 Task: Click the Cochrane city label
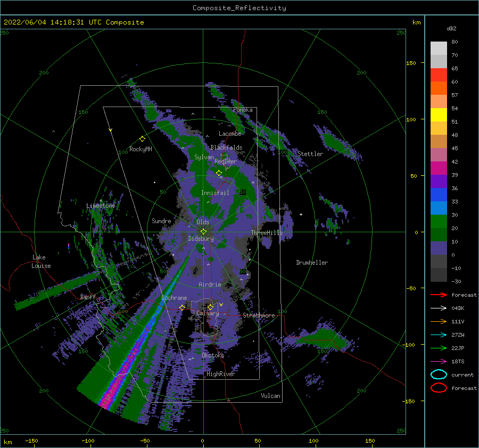(x=174, y=298)
